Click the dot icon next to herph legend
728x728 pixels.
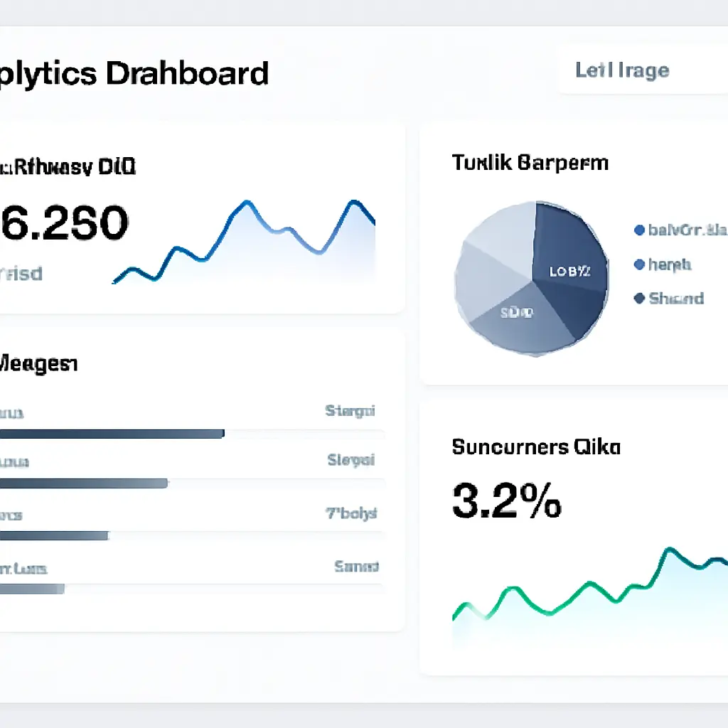[x=638, y=264]
